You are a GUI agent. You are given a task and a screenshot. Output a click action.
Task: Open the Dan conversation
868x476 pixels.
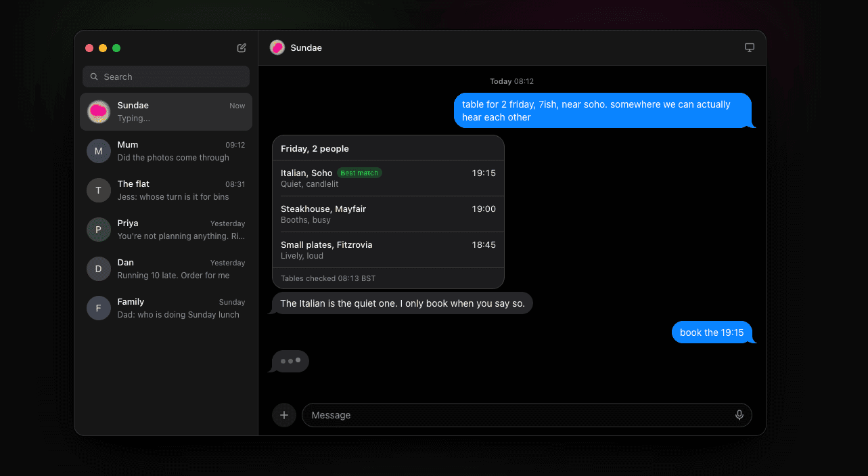coord(166,269)
